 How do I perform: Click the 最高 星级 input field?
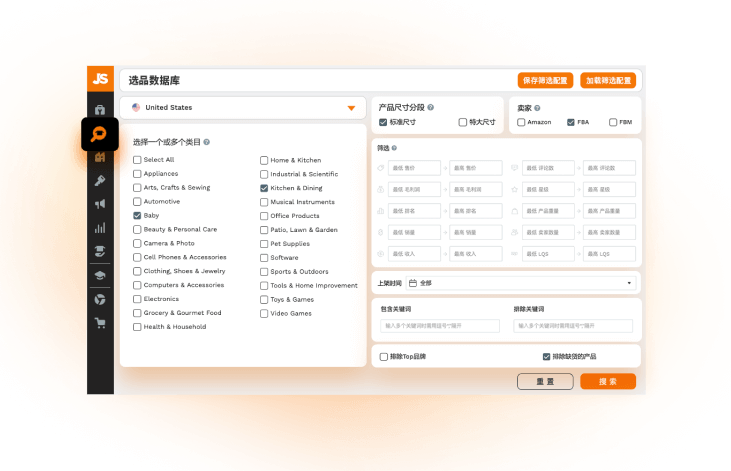(609, 189)
